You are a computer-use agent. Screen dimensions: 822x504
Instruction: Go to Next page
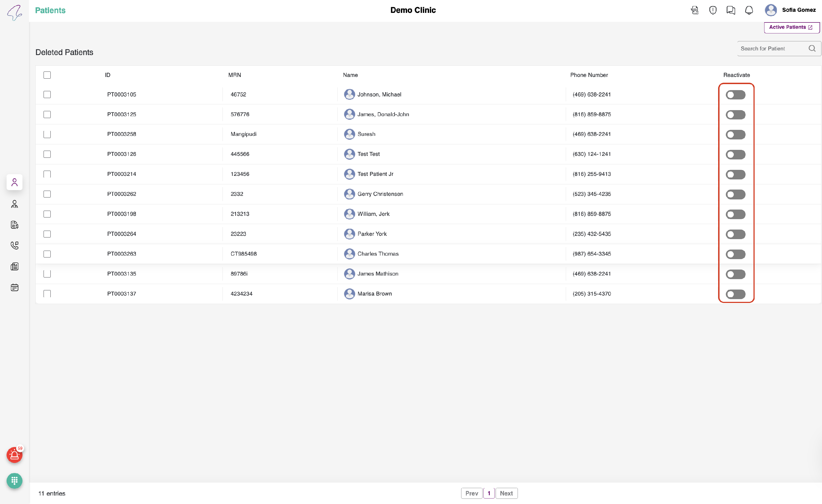point(506,493)
